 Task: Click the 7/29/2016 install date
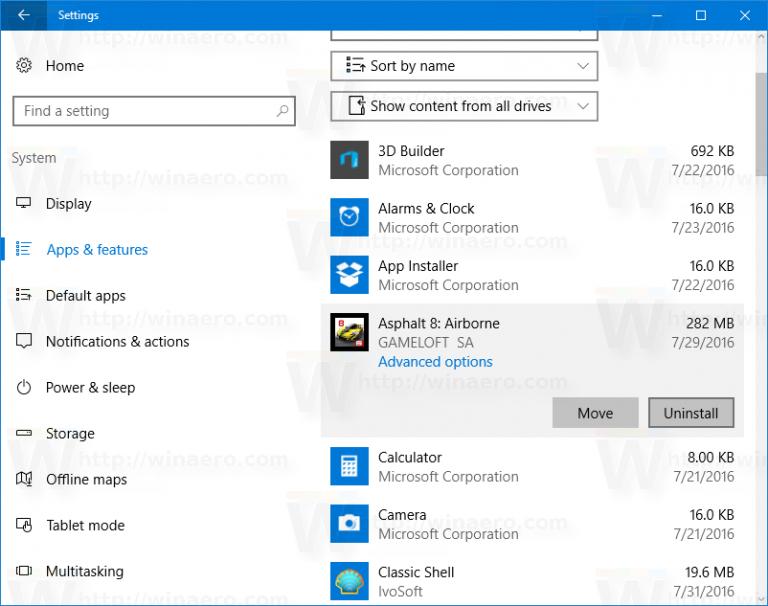pos(703,342)
